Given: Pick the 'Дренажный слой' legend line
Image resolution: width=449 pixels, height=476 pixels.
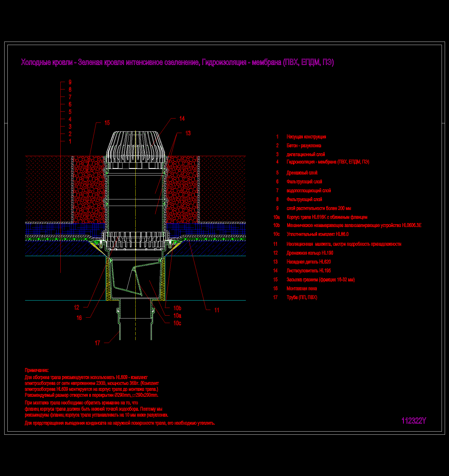Looking at the screenshot, I should (x=302, y=173).
